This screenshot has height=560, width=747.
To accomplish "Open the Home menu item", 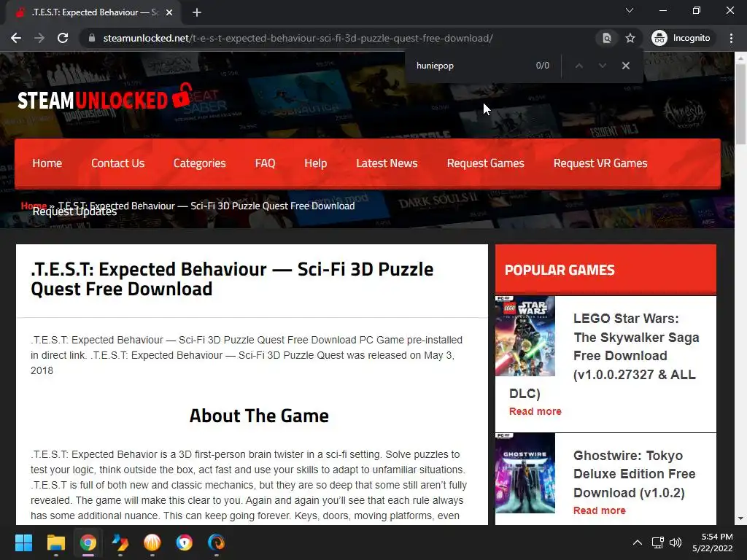I will (x=47, y=163).
